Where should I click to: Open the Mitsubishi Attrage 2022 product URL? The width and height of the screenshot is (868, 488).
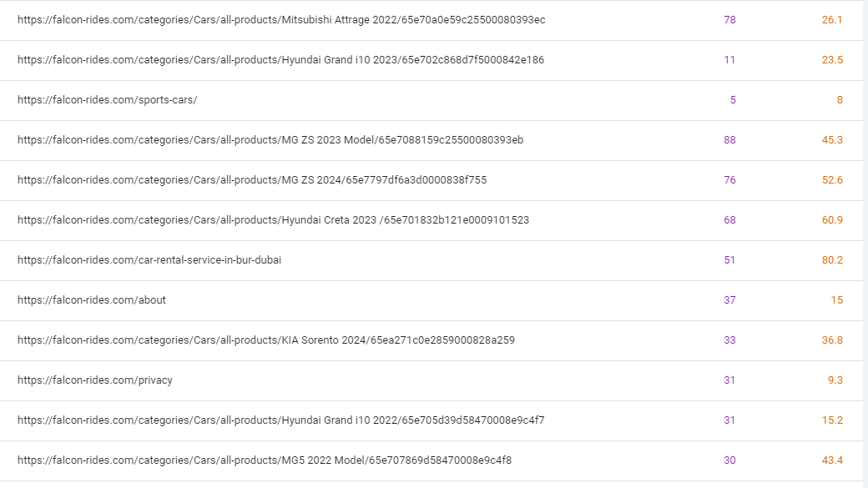(x=281, y=20)
